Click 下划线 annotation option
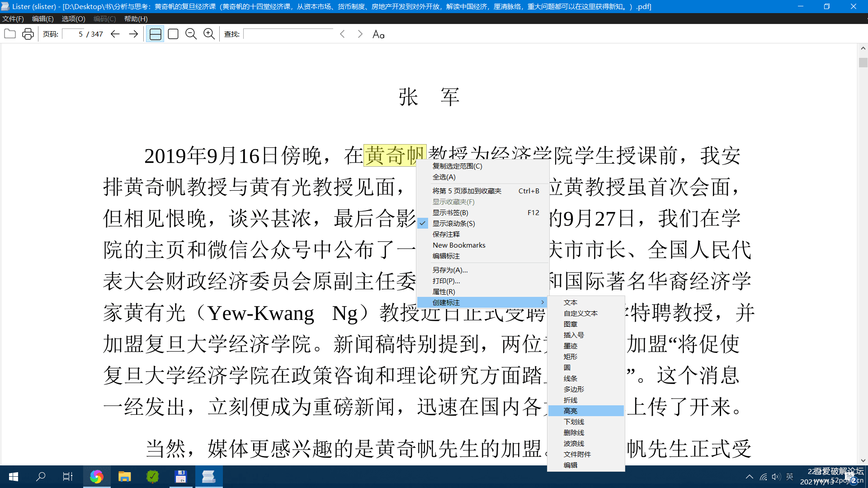Image resolution: width=868 pixels, height=488 pixels. pyautogui.click(x=574, y=422)
